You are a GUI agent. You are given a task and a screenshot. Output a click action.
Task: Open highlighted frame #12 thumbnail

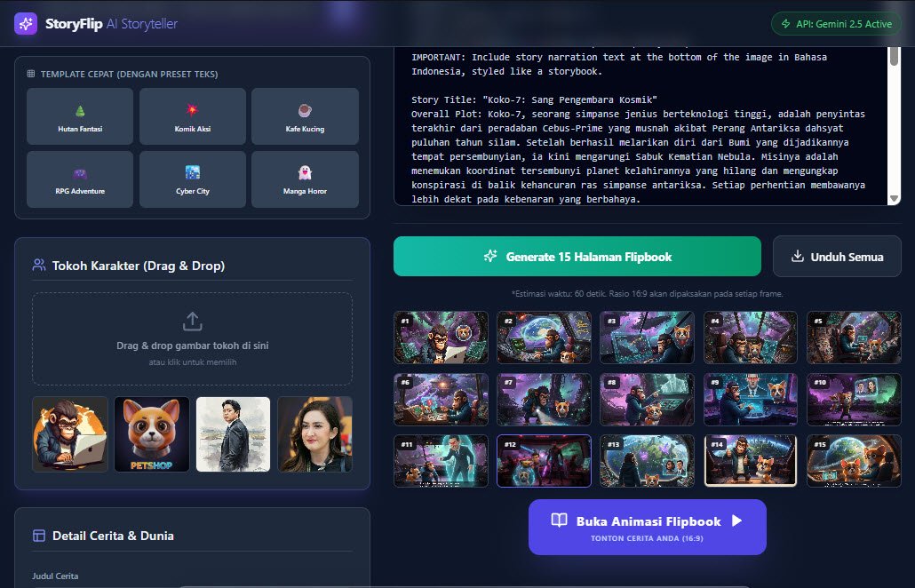click(x=544, y=461)
